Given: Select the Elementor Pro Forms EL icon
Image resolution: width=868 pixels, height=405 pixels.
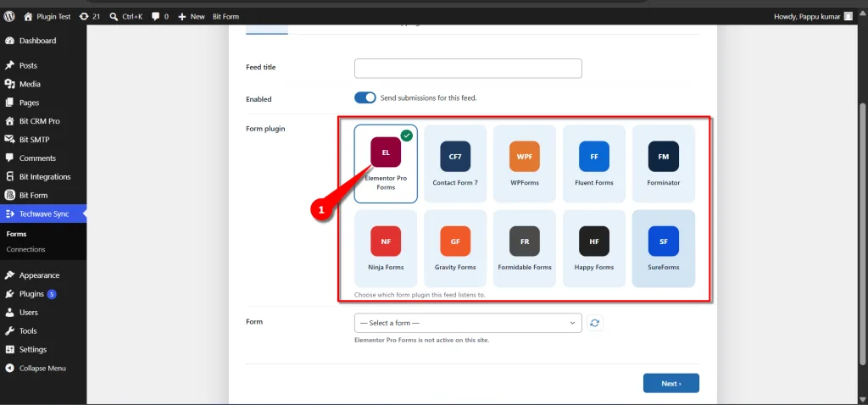Looking at the screenshot, I should tap(386, 153).
